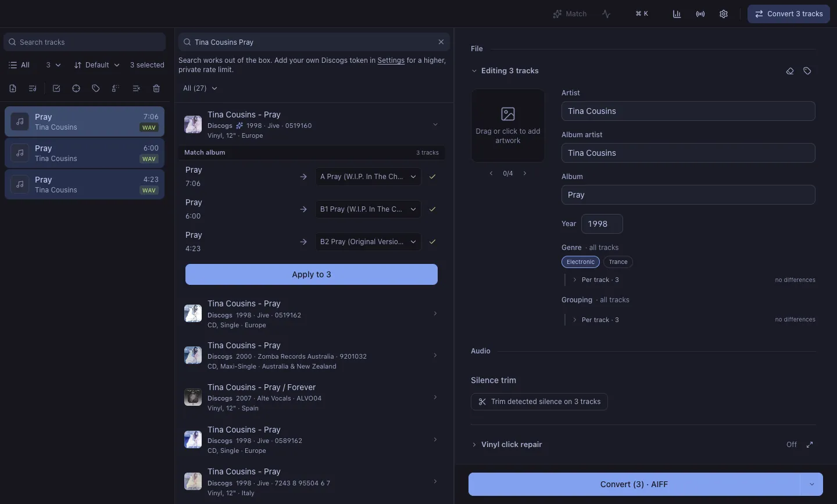Open the All list filter
This screenshot has width=837, height=504.
click(19, 65)
